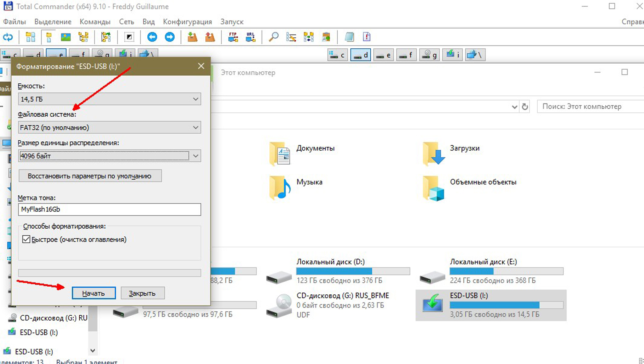Go forward with the blue right arrow
This screenshot has width=644, height=364.
click(170, 37)
